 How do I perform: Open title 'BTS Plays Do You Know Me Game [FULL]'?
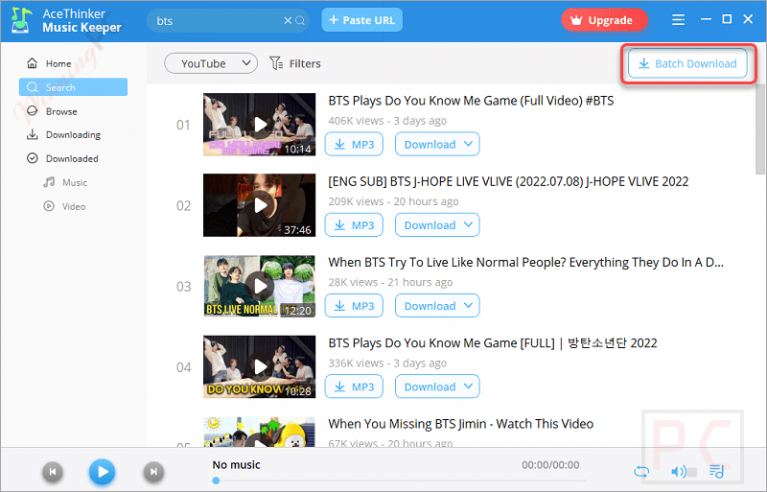pyautogui.click(x=493, y=343)
